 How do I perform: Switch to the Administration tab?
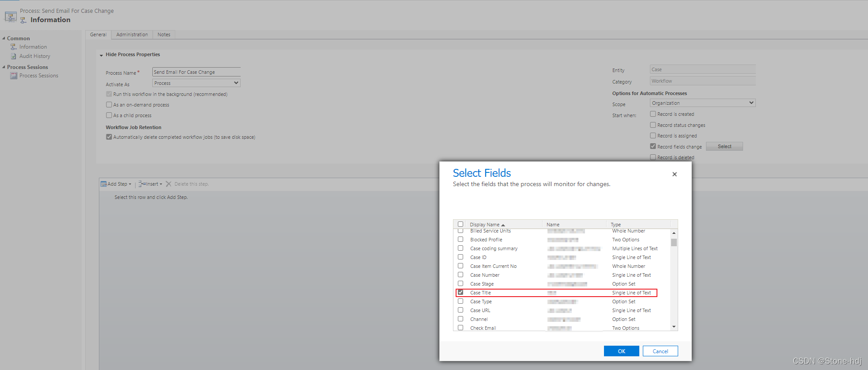(132, 34)
